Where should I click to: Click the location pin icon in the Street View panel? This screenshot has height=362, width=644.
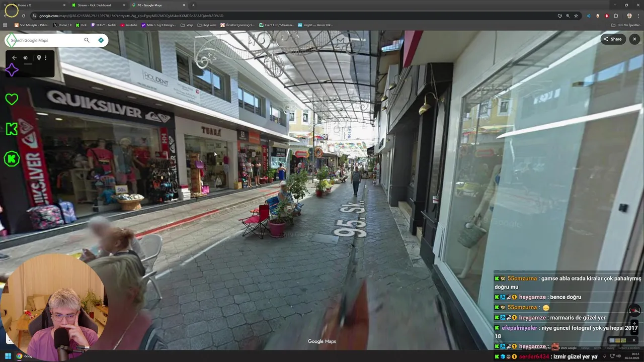39,58
